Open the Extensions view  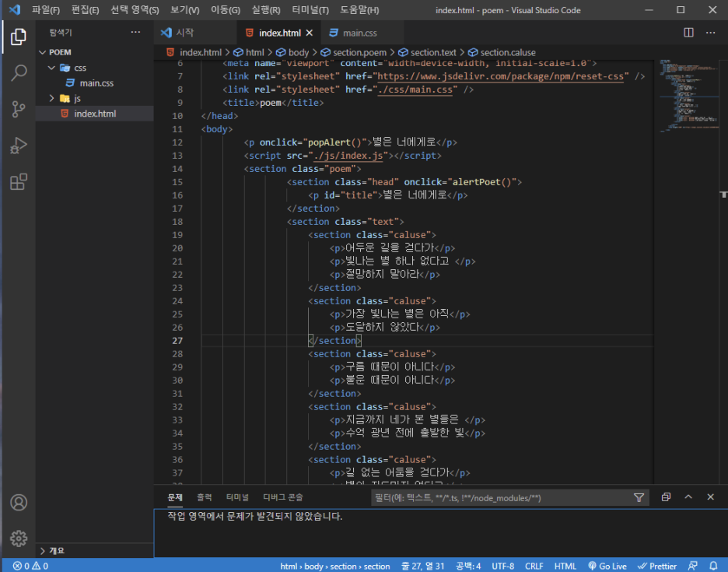(19, 181)
